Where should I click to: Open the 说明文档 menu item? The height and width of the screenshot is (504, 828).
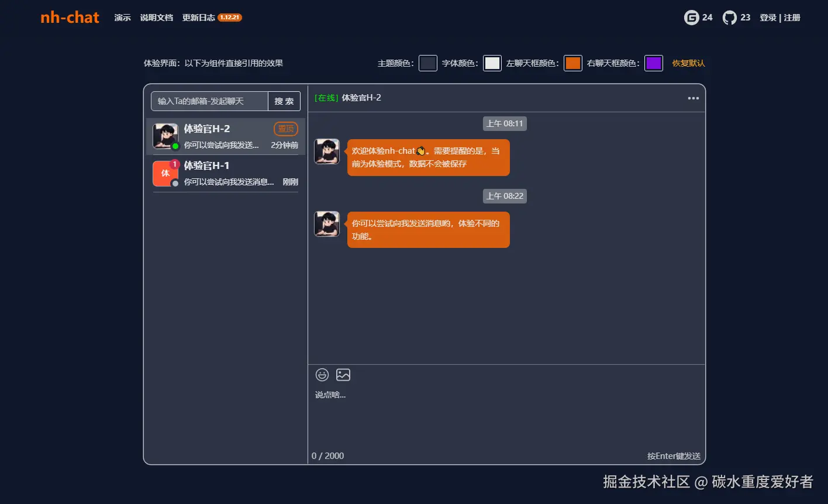[157, 18]
